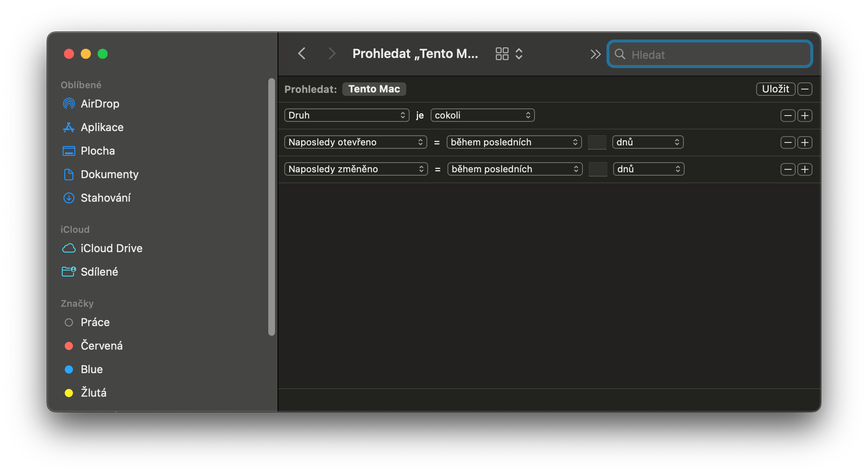The width and height of the screenshot is (868, 474).
Task: Open the Sdílené shared folder
Action: coord(99,272)
